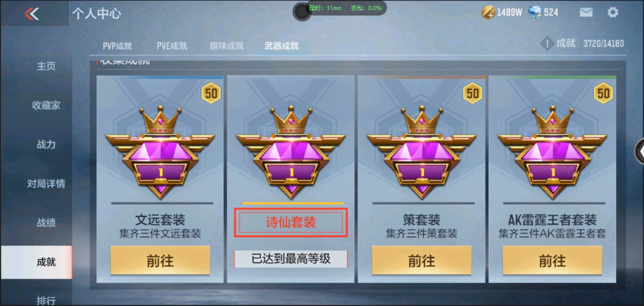Tap the achievement info exclamation icon
The width and height of the screenshot is (644, 306).
(x=547, y=43)
